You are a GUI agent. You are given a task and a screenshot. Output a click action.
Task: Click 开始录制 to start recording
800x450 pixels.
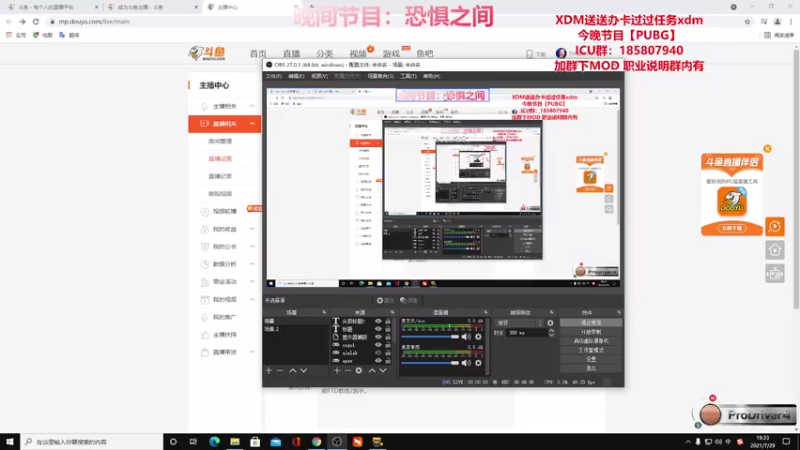591,332
